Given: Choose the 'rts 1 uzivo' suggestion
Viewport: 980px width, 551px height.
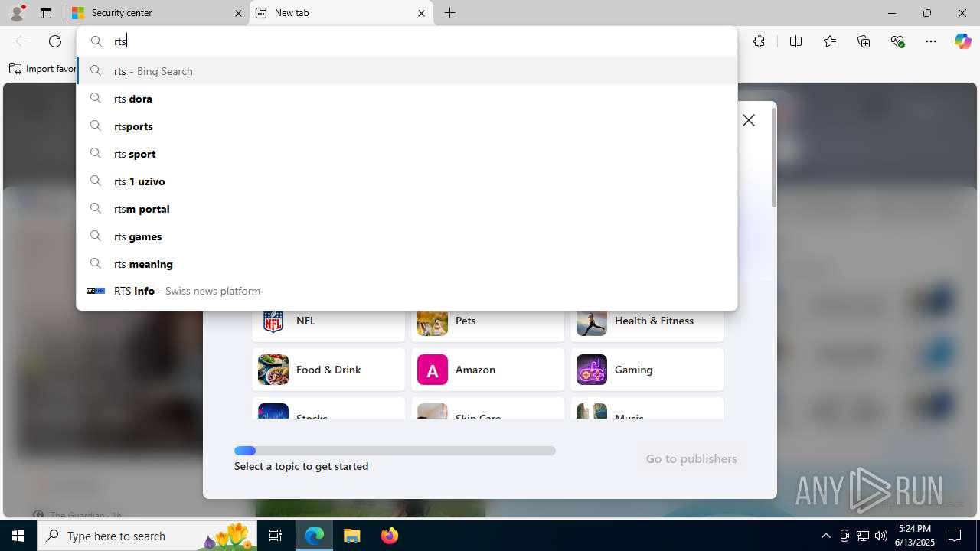Looking at the screenshot, I should [407, 181].
